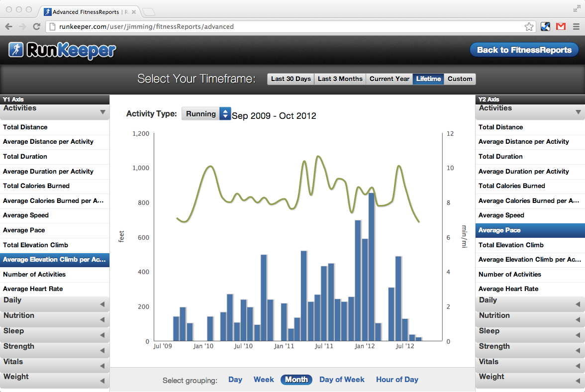This screenshot has height=392, width=585.
Task: Open the Gmail extension icon
Action: pos(561,26)
